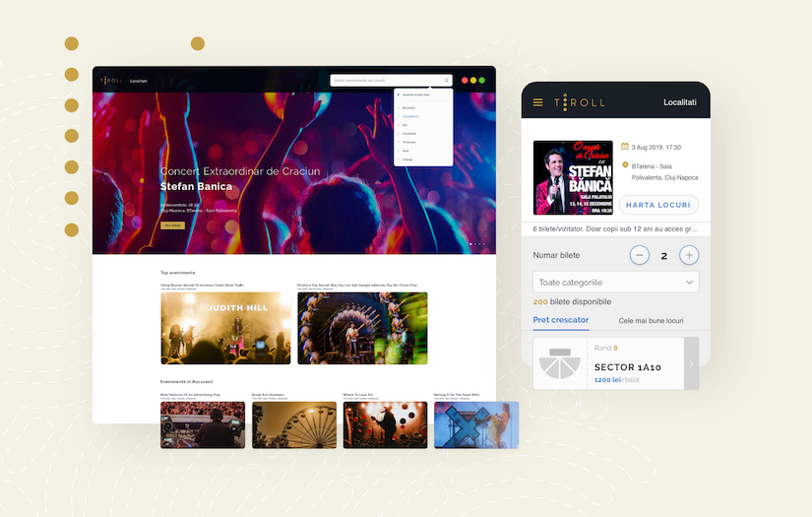The height and width of the screenshot is (517, 812).
Task: Select Bucuresti from the locations dropdown
Action: point(408,107)
